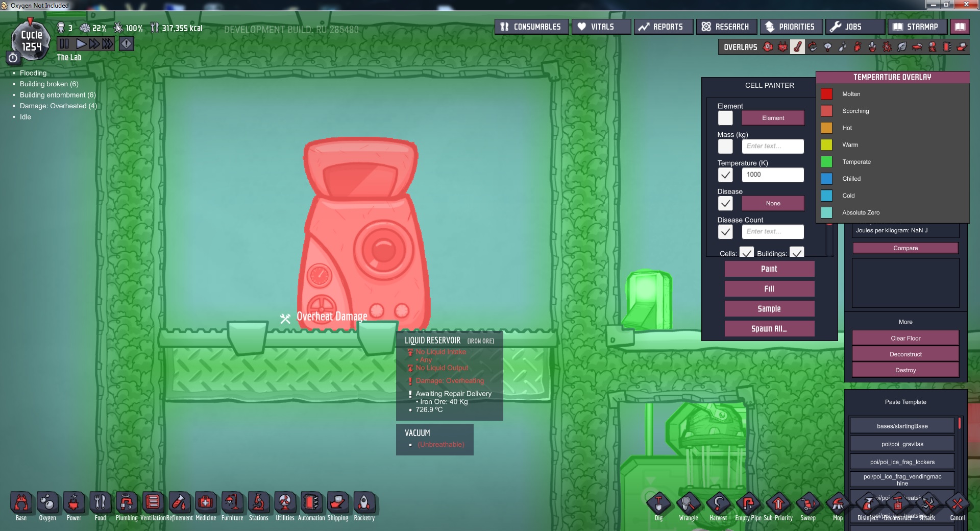Open the Disease selector showing None
This screenshot has height=531, width=980.
773,203
